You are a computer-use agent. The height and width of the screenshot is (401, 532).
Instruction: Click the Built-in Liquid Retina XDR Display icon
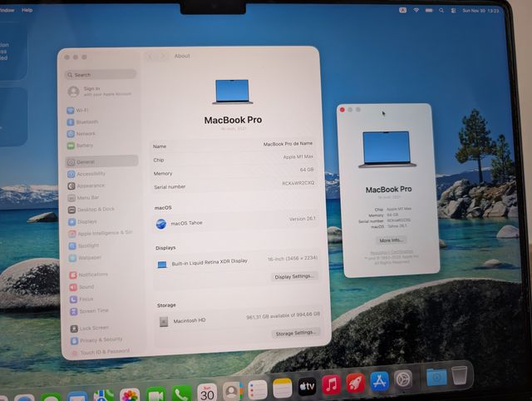162,265
